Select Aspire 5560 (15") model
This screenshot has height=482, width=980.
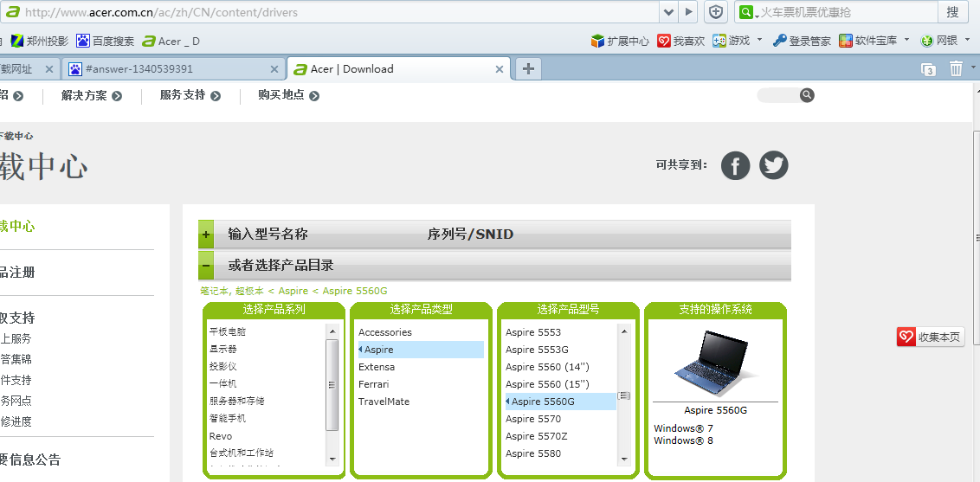(547, 384)
